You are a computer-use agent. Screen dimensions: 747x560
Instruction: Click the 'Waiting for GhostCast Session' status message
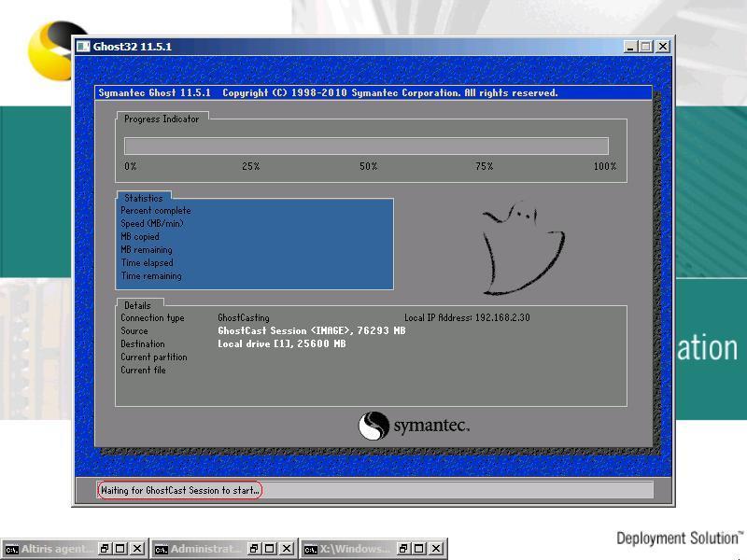pos(180,490)
